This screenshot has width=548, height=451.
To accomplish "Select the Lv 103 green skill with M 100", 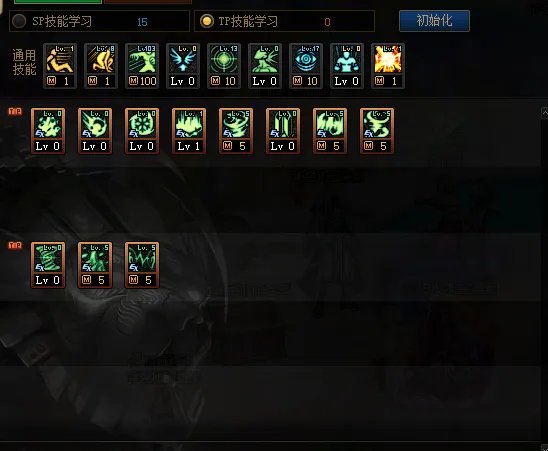I will coord(142,66).
